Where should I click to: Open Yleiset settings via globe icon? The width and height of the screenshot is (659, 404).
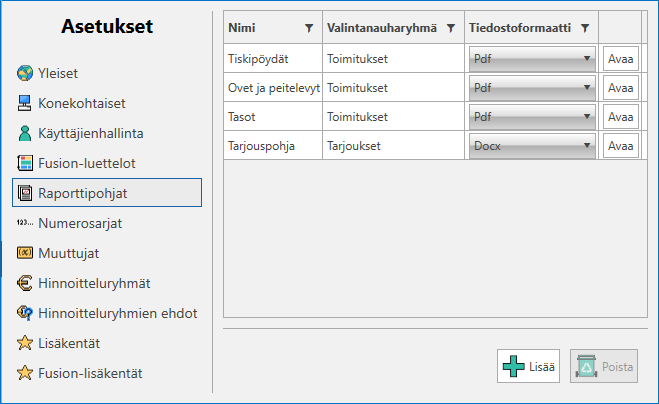(25, 73)
